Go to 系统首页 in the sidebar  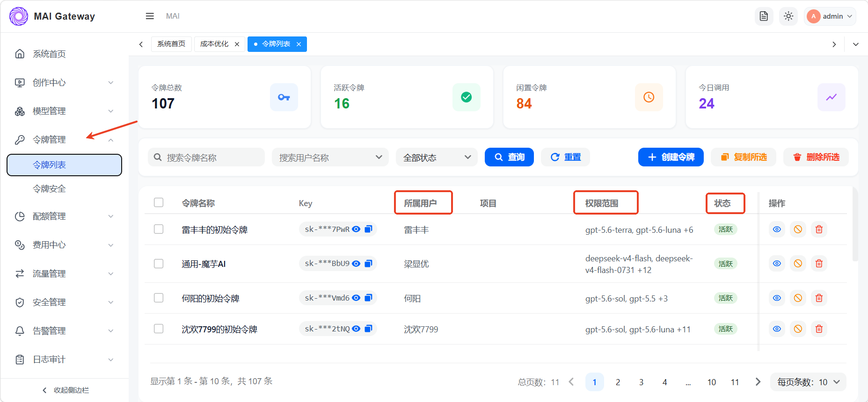(x=65, y=54)
